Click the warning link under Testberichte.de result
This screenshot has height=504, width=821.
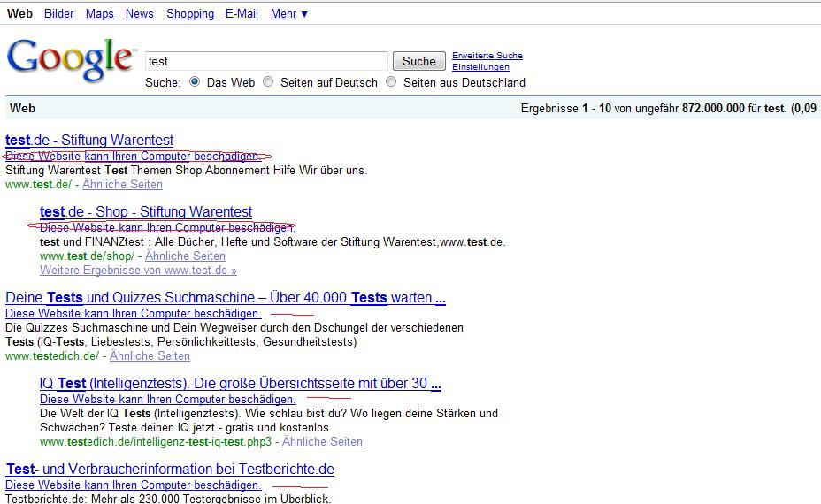pyautogui.click(x=133, y=485)
